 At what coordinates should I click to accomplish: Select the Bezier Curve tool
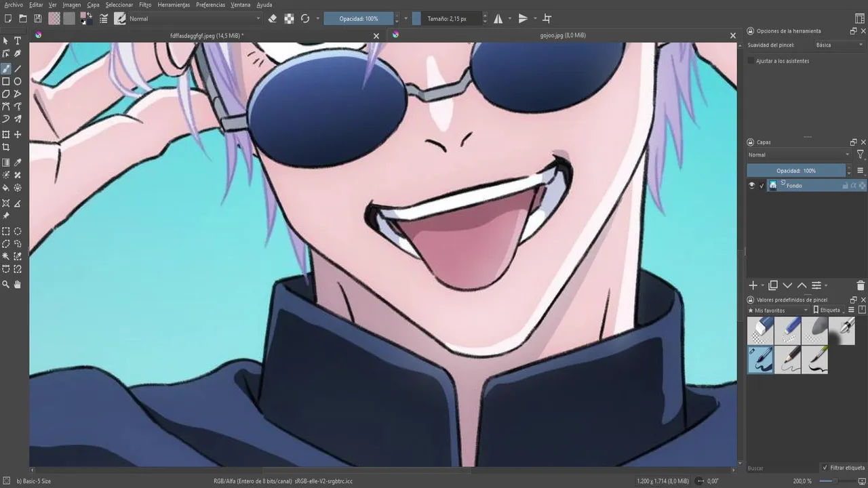tap(6, 106)
